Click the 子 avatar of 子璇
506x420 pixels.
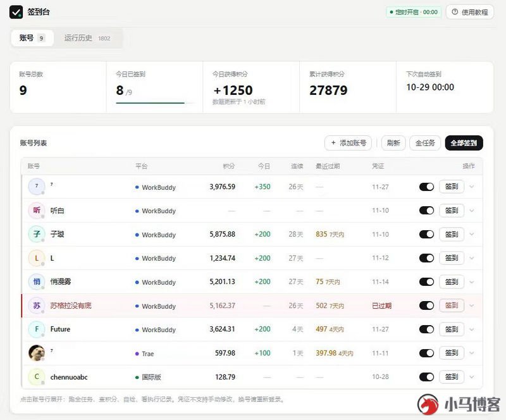pyautogui.click(x=37, y=234)
